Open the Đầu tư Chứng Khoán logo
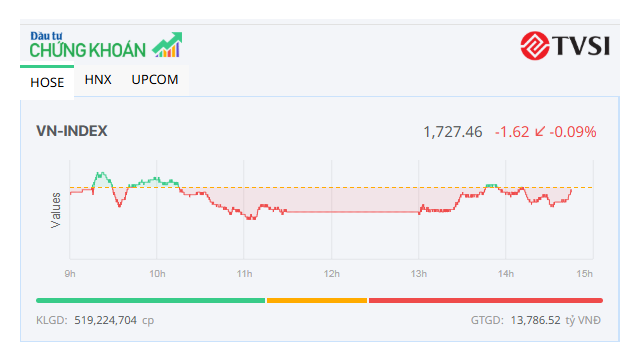Screen dimensions: 637x362 tap(106, 45)
